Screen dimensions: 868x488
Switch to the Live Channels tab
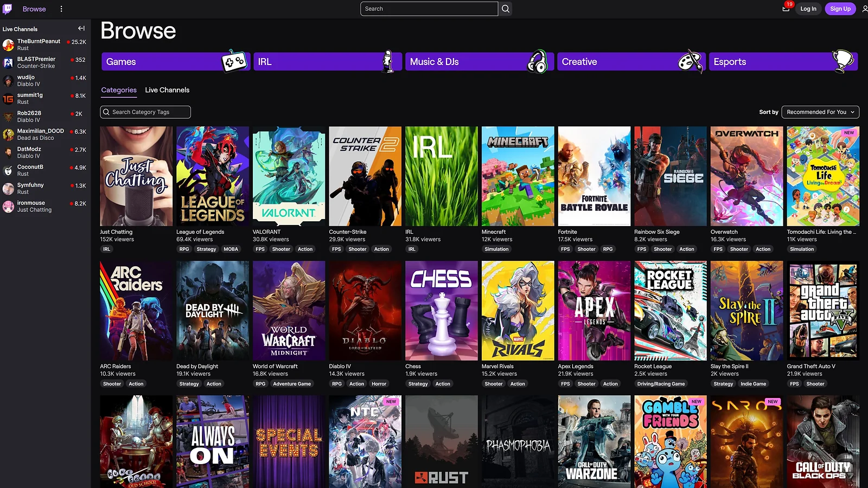click(x=167, y=90)
